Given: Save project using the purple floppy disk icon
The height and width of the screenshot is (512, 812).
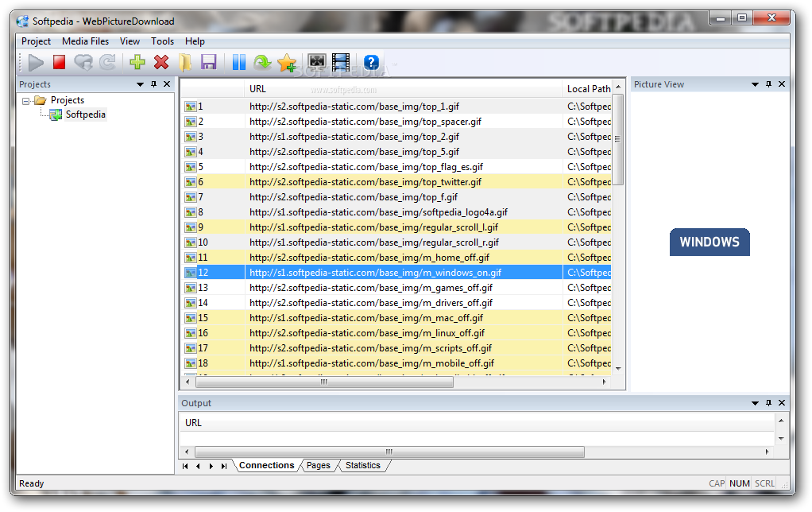Looking at the screenshot, I should click(209, 63).
